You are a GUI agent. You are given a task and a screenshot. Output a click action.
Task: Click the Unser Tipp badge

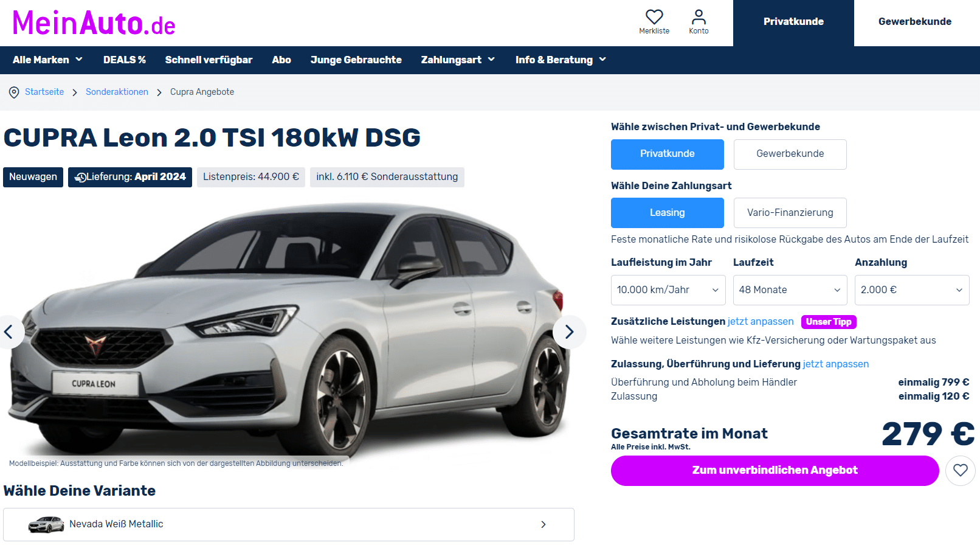point(829,322)
